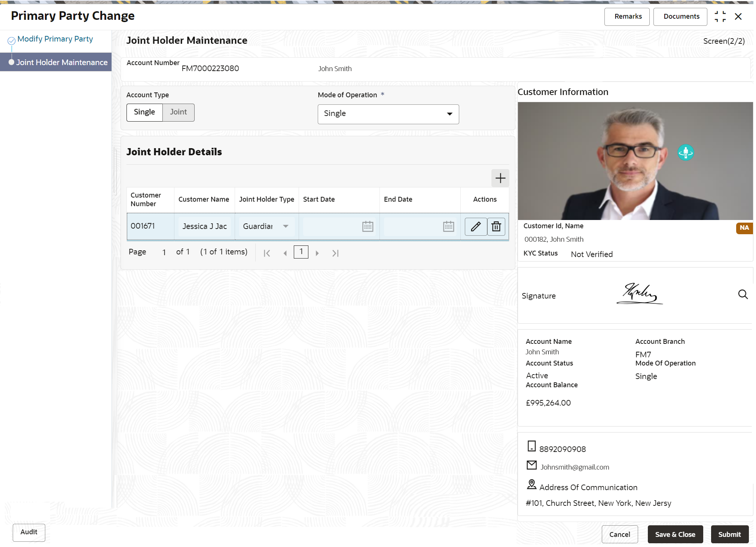
Task: Click the Submit button
Action: (x=729, y=534)
